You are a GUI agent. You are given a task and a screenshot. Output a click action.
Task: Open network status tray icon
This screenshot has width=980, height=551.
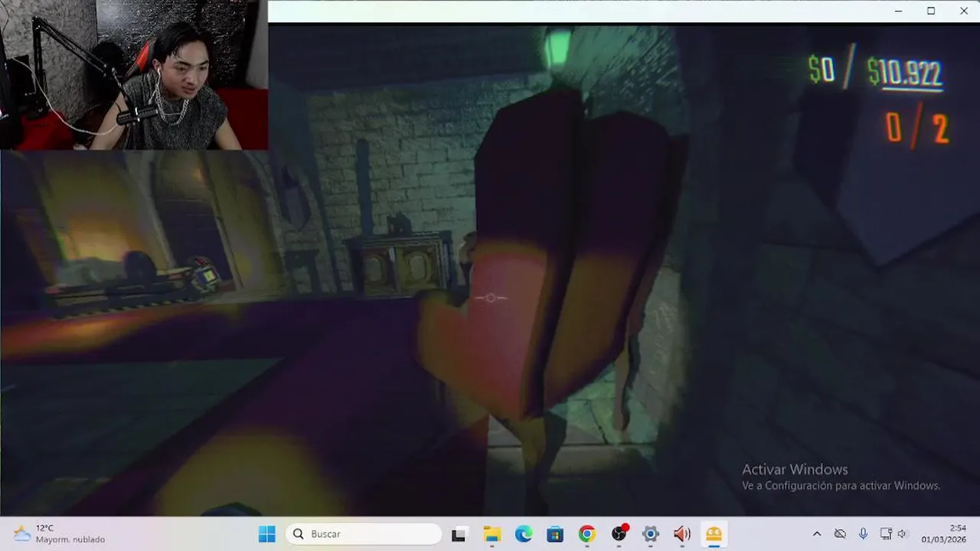[886, 534]
